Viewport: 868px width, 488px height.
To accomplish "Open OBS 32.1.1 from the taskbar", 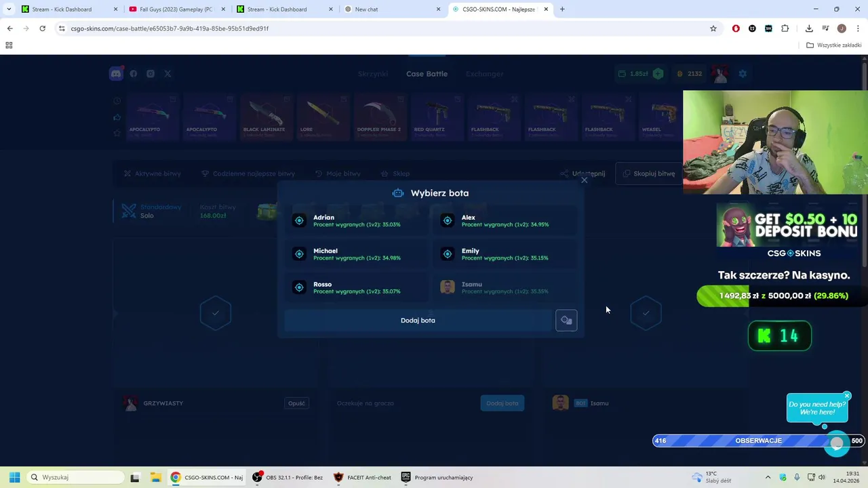I will 288,477.
